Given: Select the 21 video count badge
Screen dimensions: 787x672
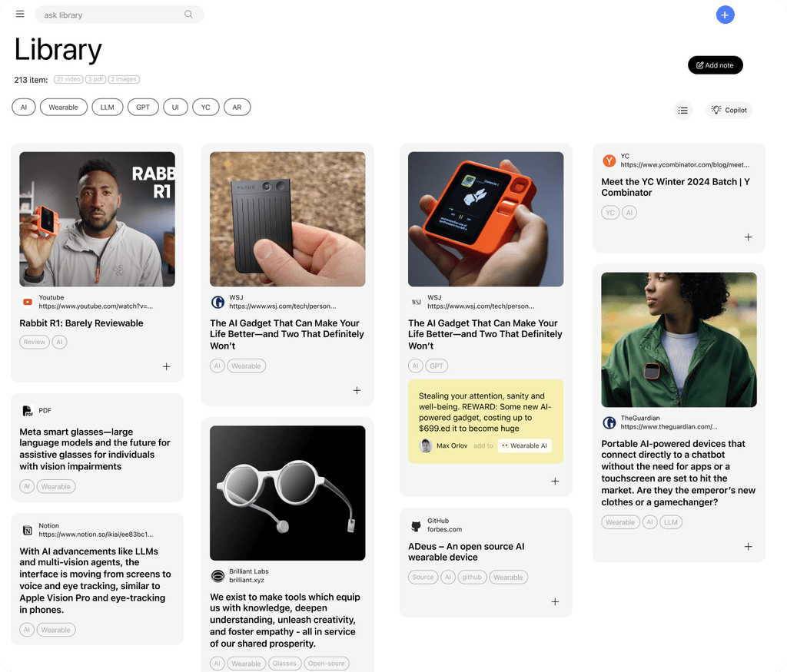Looking at the screenshot, I should coord(68,79).
